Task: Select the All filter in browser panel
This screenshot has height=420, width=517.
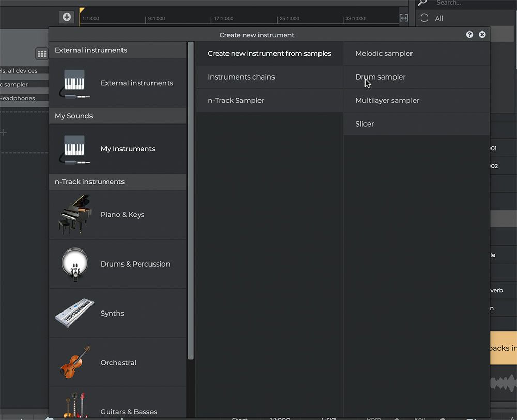Action: (x=438, y=19)
